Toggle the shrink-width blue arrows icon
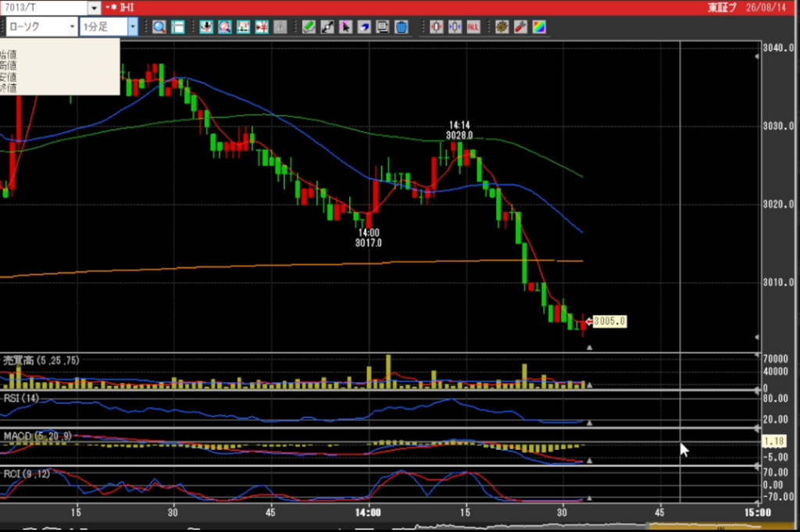Image resolution: width=800 pixels, height=532 pixels. coord(455,27)
